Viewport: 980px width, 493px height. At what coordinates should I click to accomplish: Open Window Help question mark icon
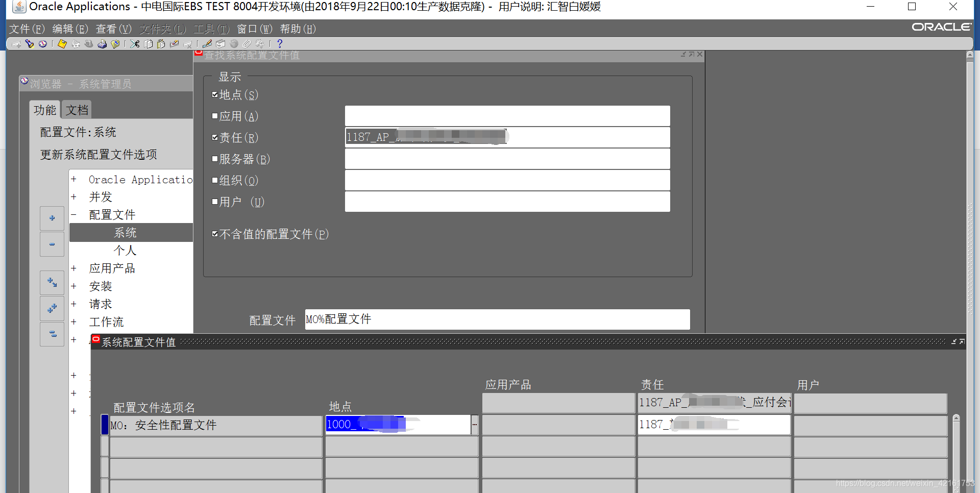point(280,44)
